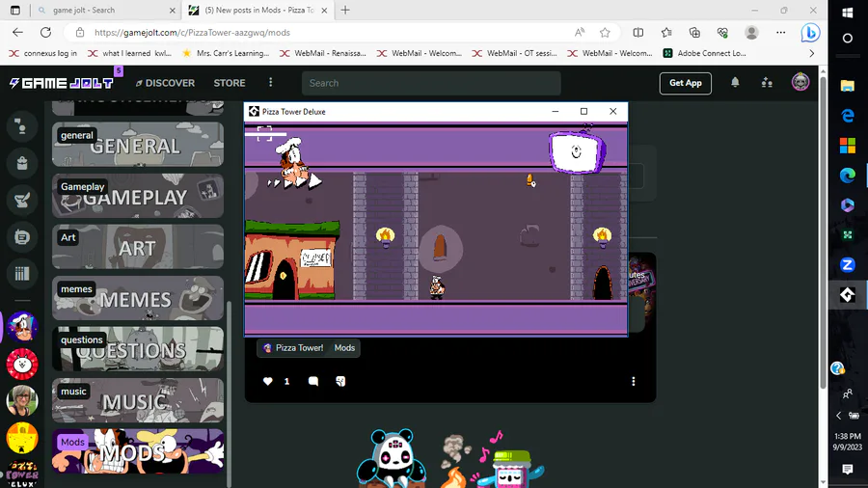Select the Pizza Tower community avatar
The height and width of the screenshot is (488, 868).
click(22, 326)
